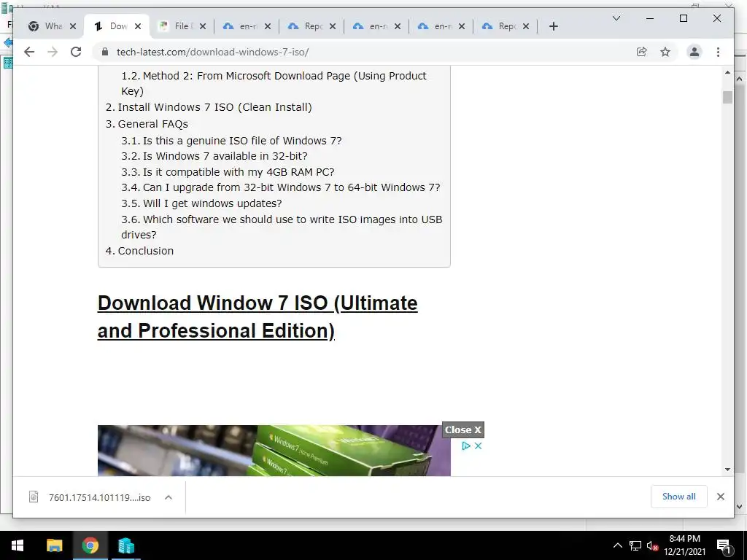Open 'Method 2: From Microsoft Download Page' link
747x560 pixels.
coord(274,83)
